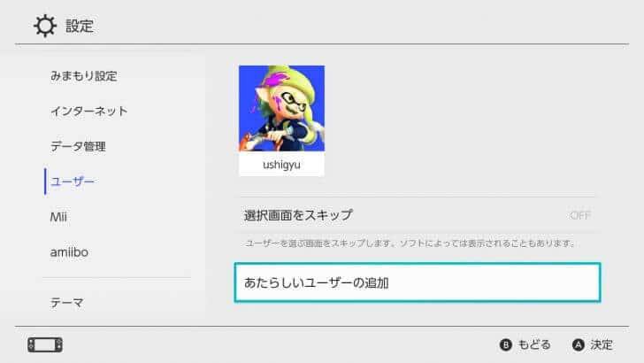
Task: Click もどる back label
Action: click(534, 345)
